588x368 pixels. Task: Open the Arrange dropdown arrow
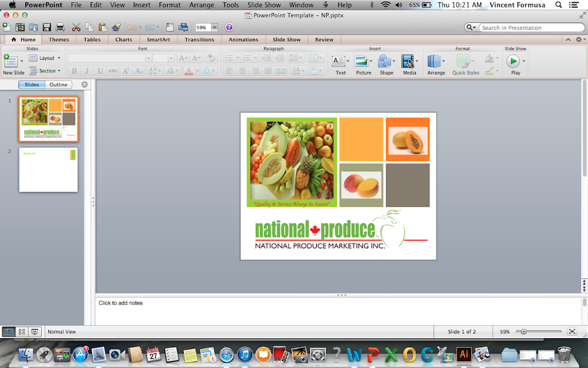(444, 61)
